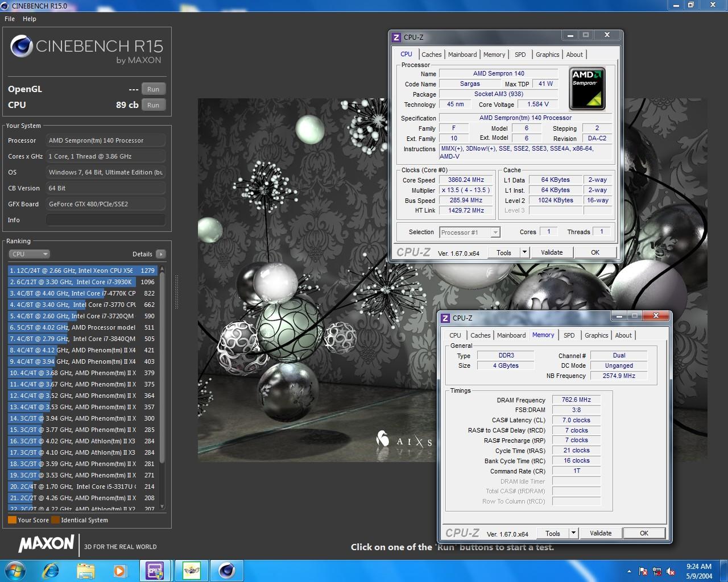The image size is (728, 582).
Task: Switch to Graphics tab in upper CPU-Z
Action: coord(547,55)
